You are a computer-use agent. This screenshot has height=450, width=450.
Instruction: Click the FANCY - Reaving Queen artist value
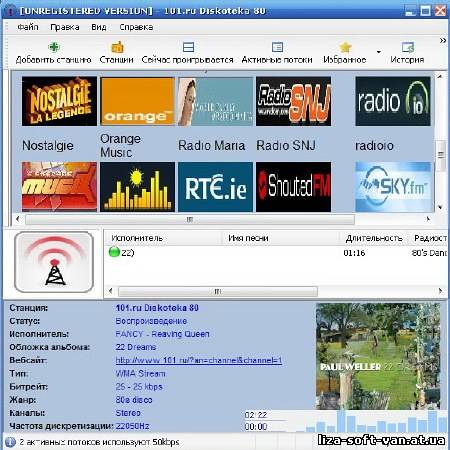[162, 334]
